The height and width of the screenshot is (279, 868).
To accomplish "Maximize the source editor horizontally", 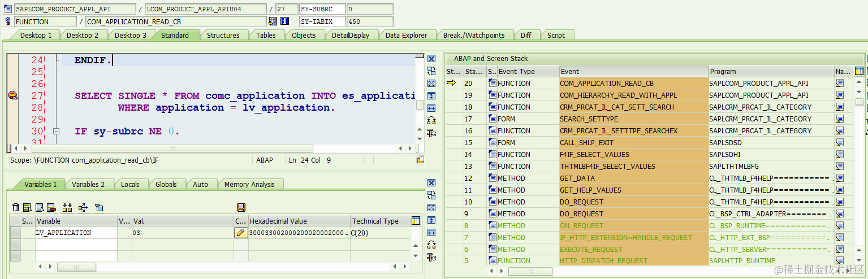I will 431,108.
